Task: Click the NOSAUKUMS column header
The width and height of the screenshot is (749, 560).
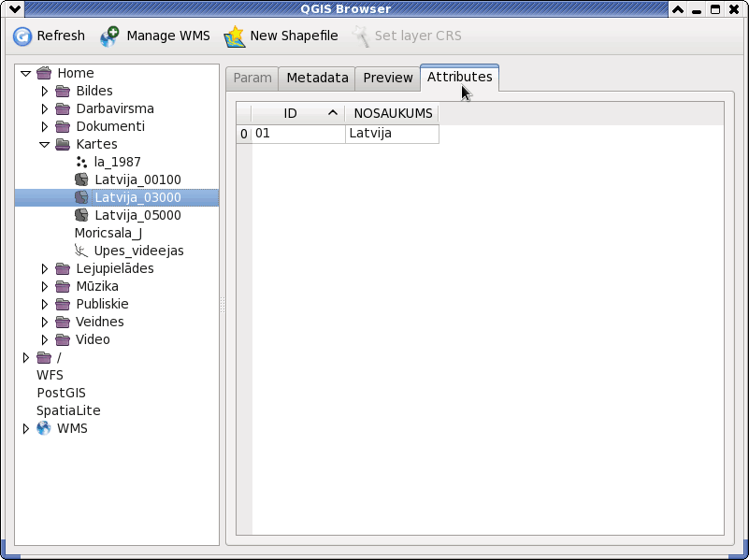Action: [x=392, y=114]
